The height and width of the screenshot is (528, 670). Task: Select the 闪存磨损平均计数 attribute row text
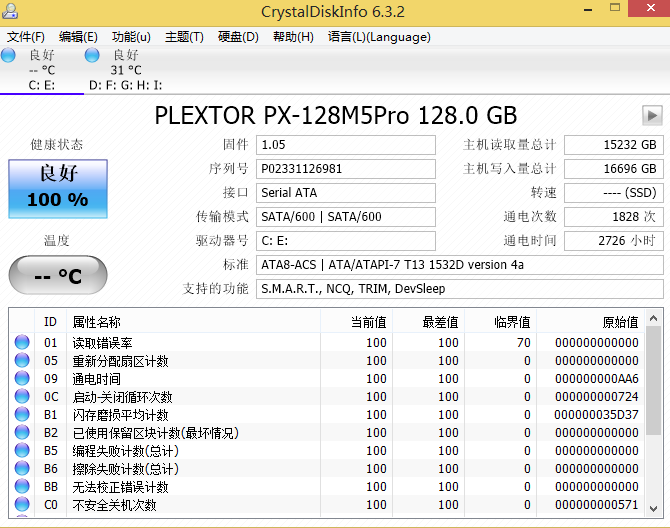pos(120,415)
